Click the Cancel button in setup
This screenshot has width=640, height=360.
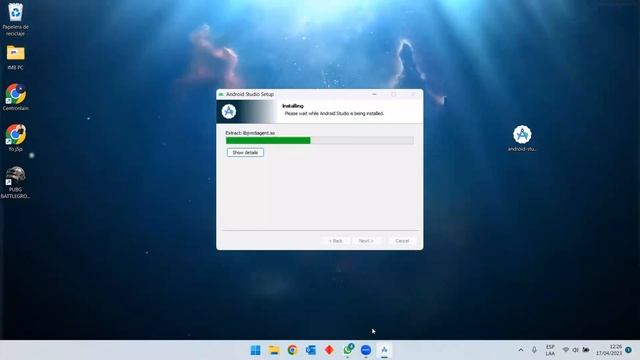402,241
